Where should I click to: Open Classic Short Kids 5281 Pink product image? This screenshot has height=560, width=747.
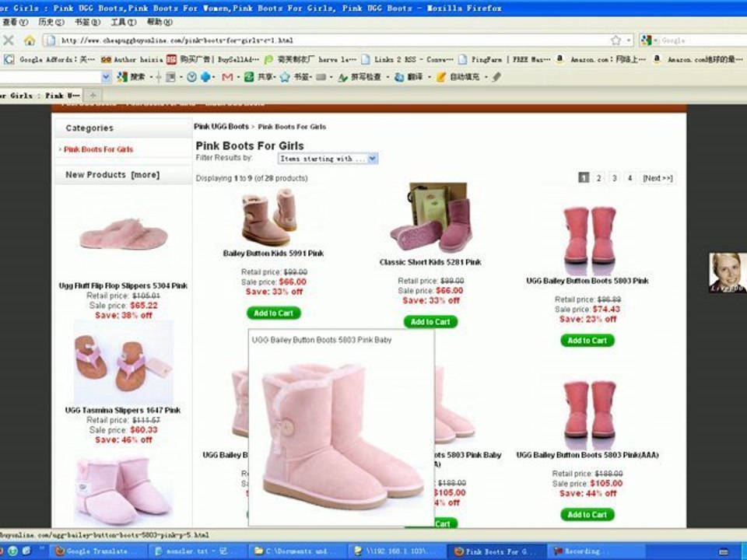tap(431, 218)
